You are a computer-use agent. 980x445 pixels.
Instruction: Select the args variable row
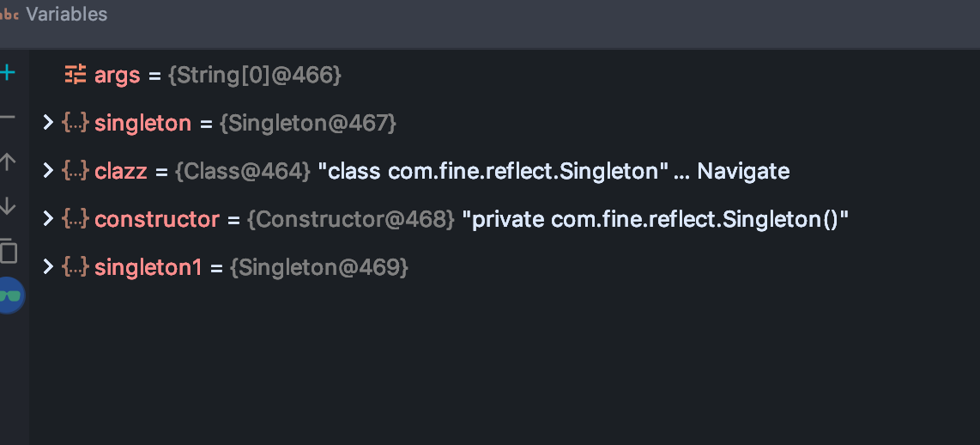pyautogui.click(x=117, y=75)
